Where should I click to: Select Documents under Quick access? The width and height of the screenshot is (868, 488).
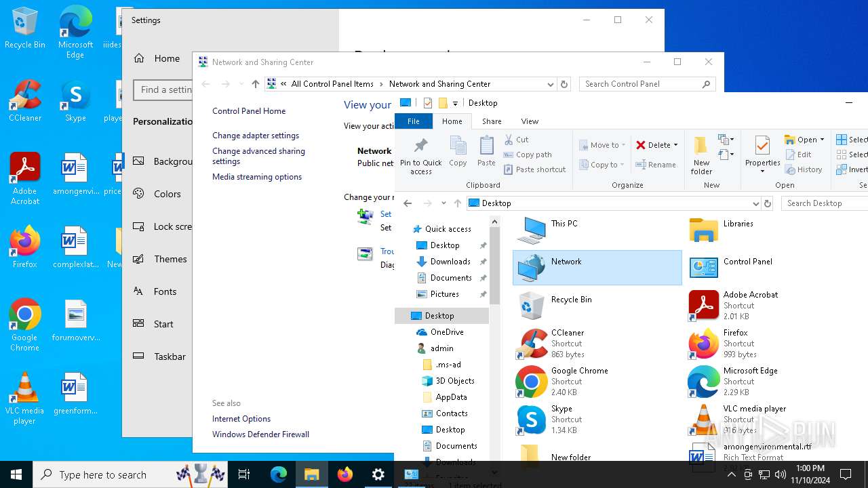450,278
